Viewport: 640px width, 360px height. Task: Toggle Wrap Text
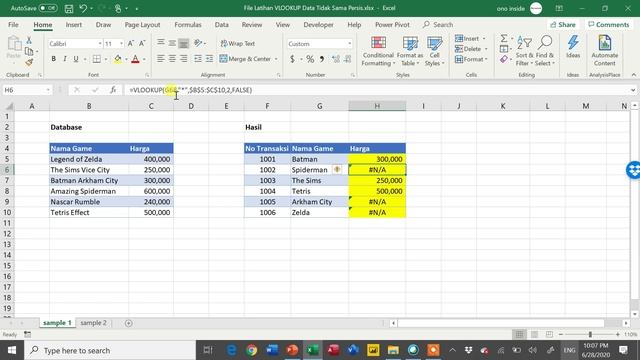(x=238, y=43)
